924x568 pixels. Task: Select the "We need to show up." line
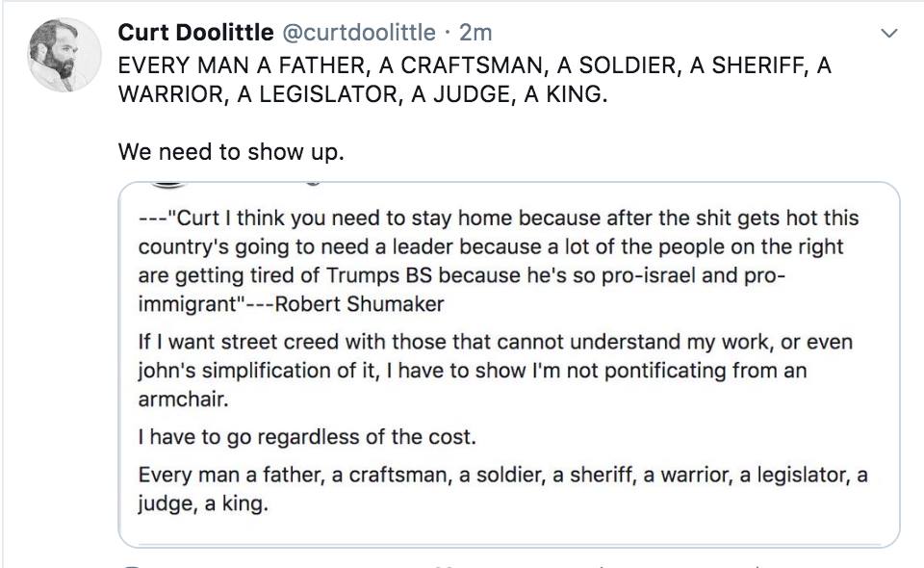pos(230,151)
